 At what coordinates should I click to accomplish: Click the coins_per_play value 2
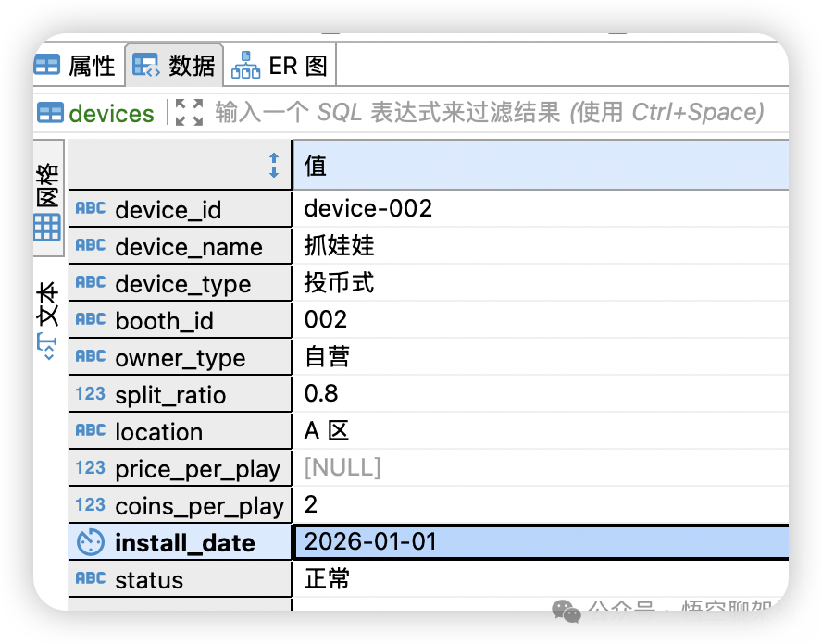click(541, 504)
